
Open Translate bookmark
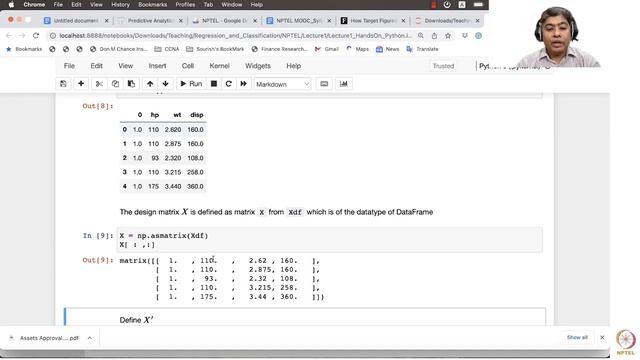[422, 49]
